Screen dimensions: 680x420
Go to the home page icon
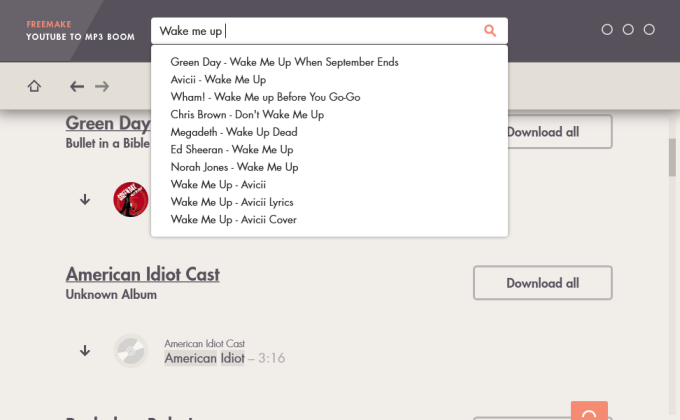[x=34, y=86]
